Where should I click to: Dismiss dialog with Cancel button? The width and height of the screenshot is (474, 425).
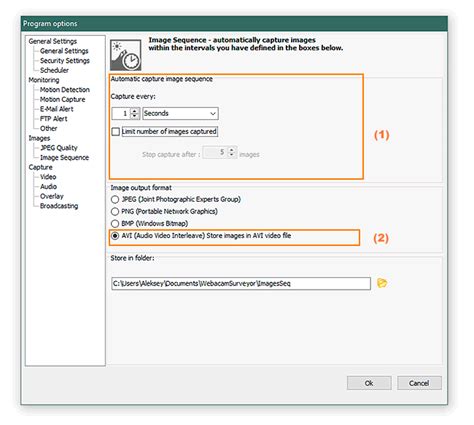click(419, 383)
